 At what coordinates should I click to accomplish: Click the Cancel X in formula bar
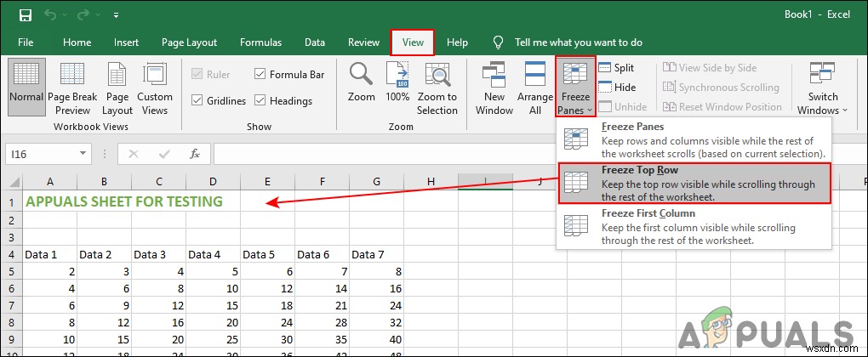(133, 154)
